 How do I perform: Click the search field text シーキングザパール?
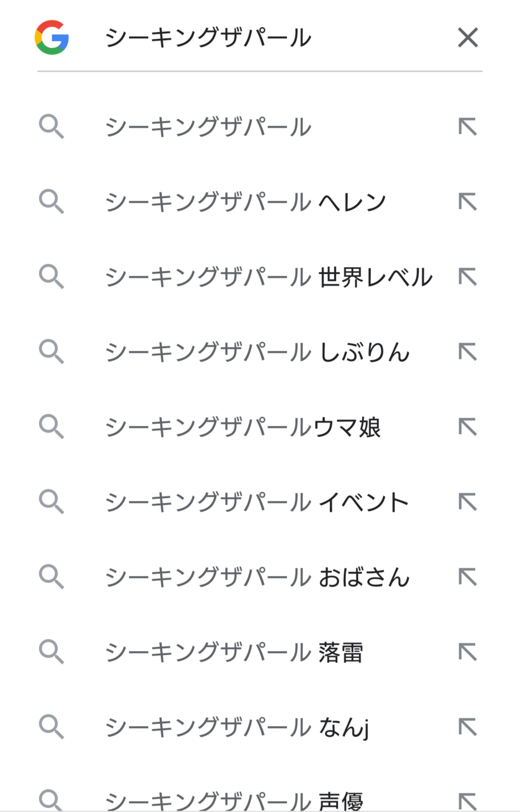208,38
